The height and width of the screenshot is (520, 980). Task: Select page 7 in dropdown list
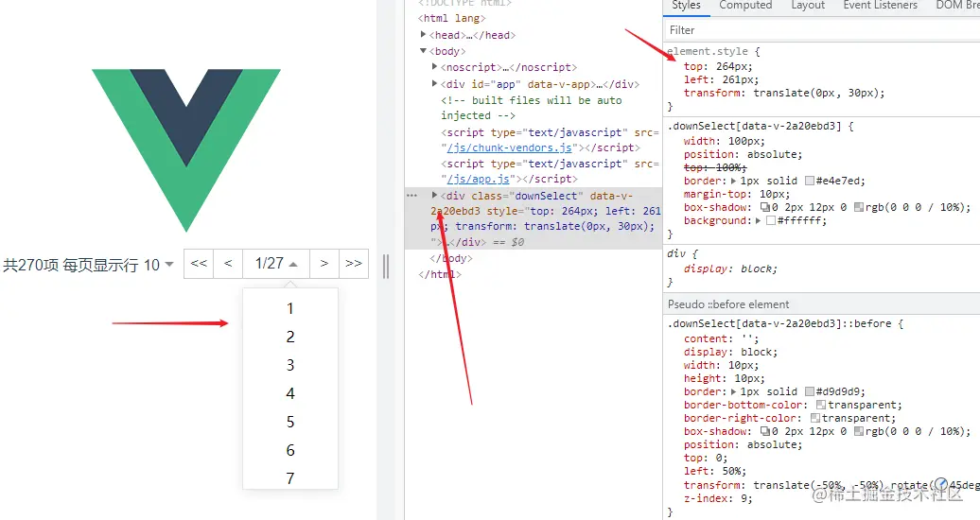click(290, 478)
